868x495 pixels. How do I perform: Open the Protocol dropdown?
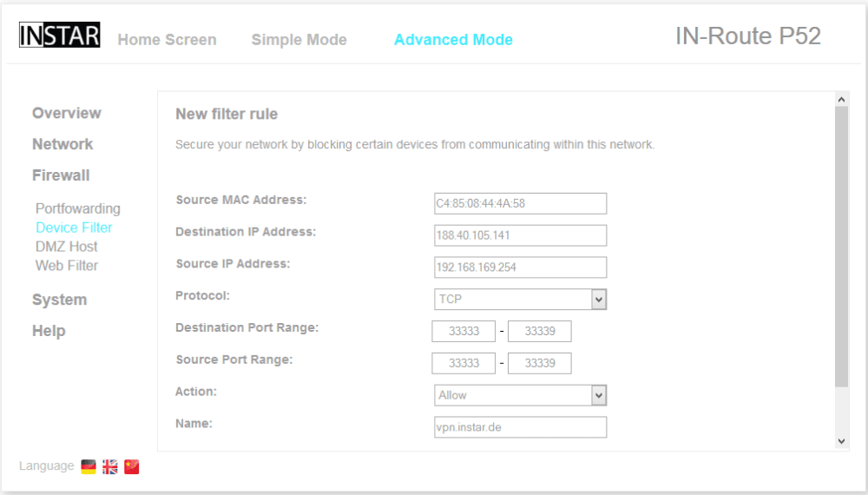click(520, 299)
